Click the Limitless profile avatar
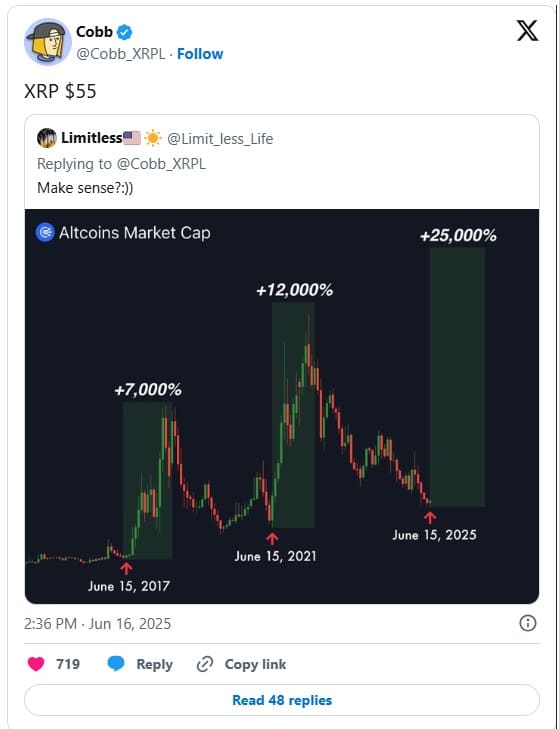Viewport: 559px width, 729px height. point(47,138)
